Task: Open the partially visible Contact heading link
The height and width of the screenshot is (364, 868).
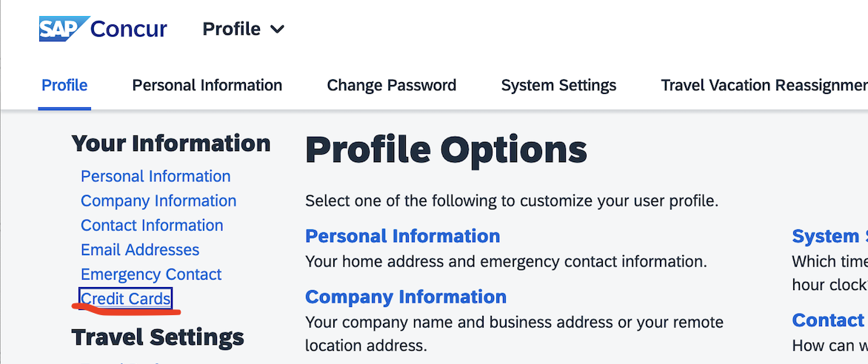Action: pyautogui.click(x=829, y=320)
